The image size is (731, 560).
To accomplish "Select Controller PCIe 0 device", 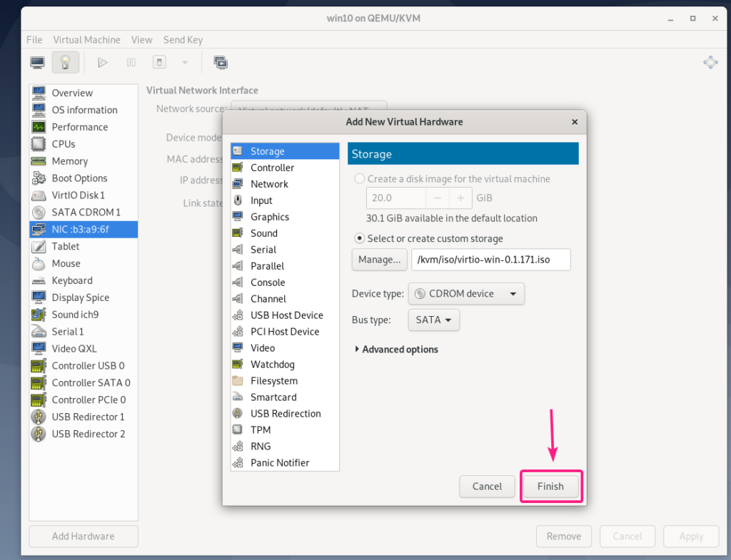I will click(84, 399).
